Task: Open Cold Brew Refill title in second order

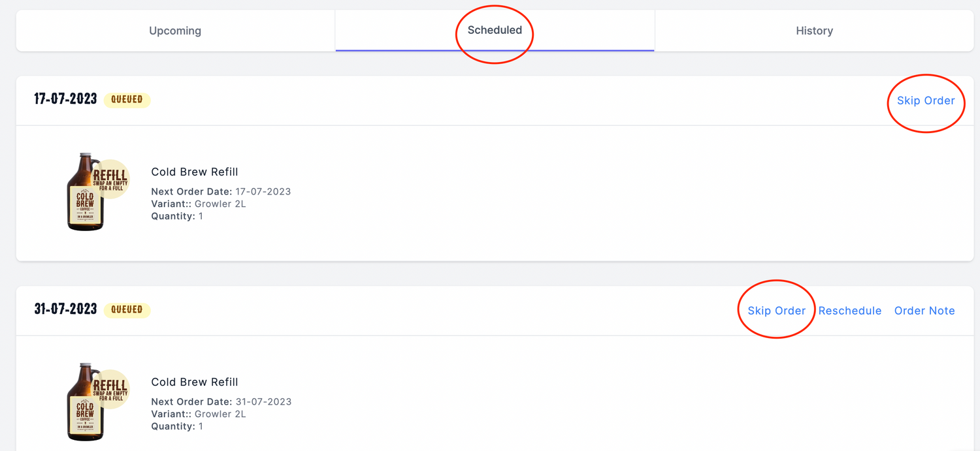Action: coord(194,382)
